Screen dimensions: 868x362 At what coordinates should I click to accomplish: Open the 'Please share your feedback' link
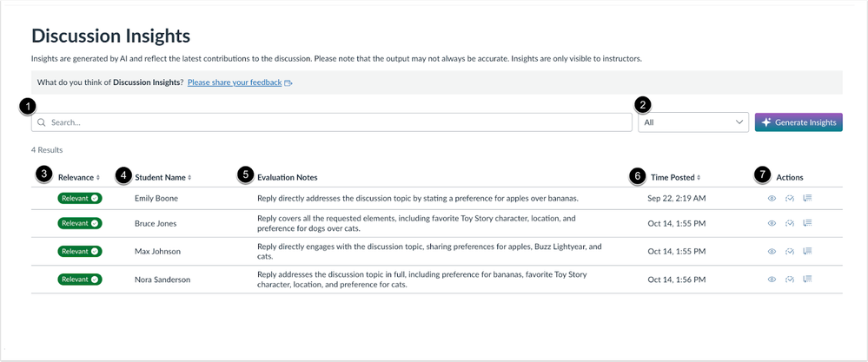pyautogui.click(x=235, y=82)
